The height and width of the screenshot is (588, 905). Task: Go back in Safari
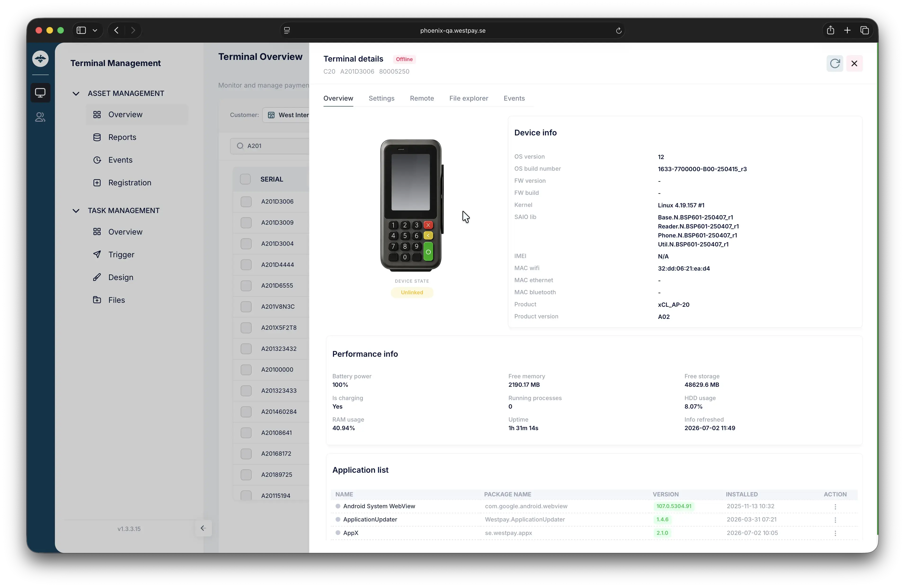116,31
